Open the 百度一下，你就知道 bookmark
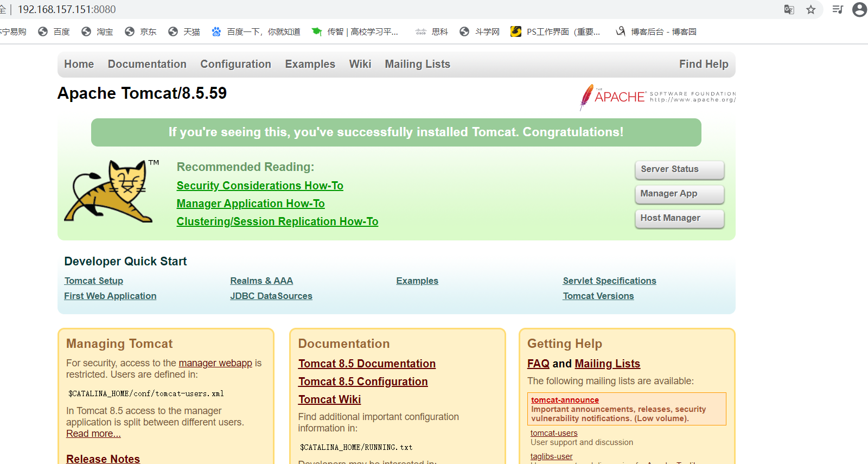Viewport: 868px width, 464px height. click(x=256, y=32)
